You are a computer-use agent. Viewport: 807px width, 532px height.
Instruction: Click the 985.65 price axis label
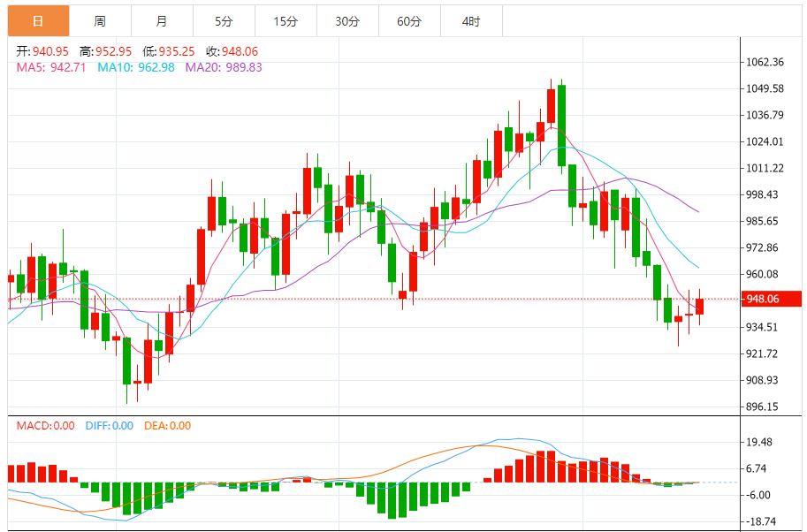click(x=762, y=221)
